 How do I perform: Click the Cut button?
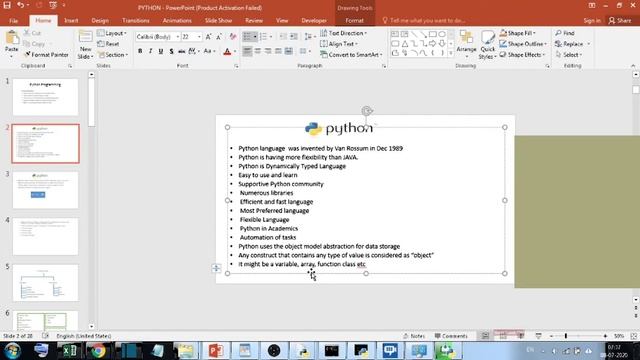[x=32, y=33]
